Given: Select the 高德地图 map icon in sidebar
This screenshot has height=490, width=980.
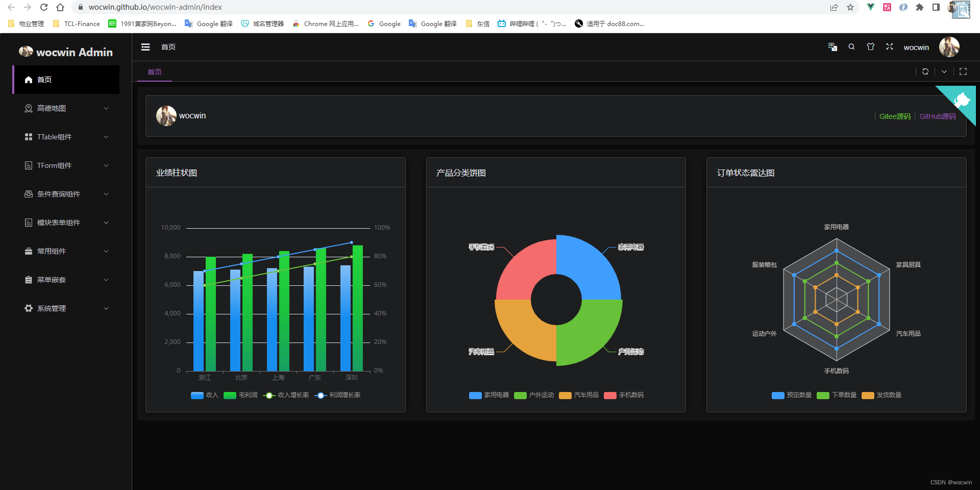Looking at the screenshot, I should [x=28, y=108].
